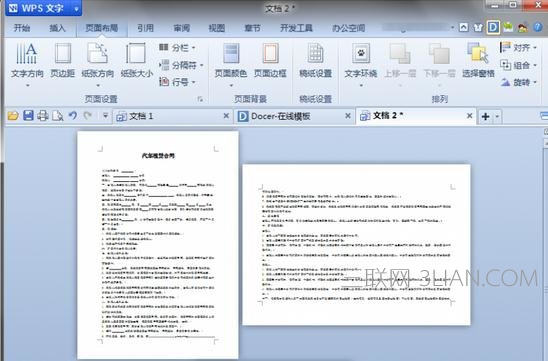Open 稿纸设置 manuscript paper settings

316,60
